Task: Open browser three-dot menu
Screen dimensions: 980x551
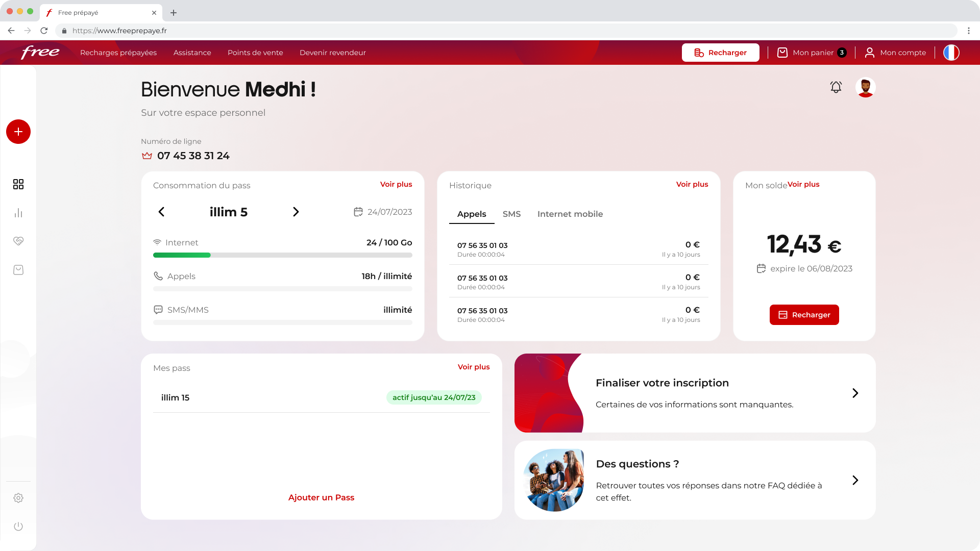Action: click(968, 31)
